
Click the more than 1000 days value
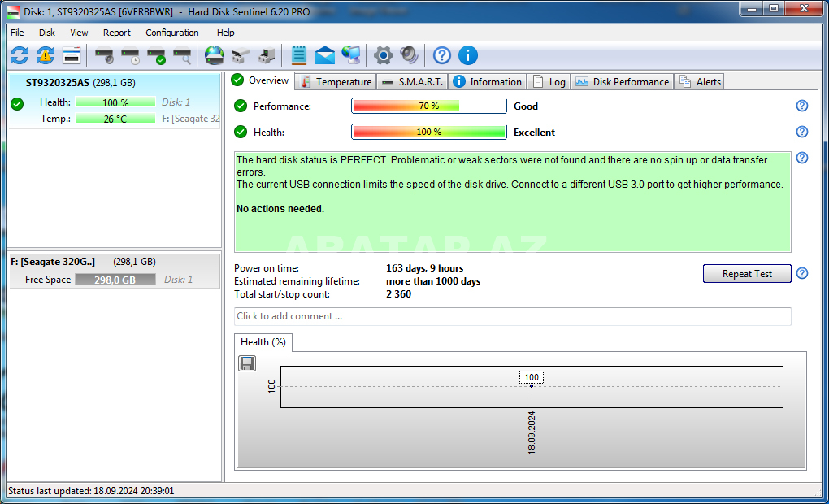coord(433,281)
